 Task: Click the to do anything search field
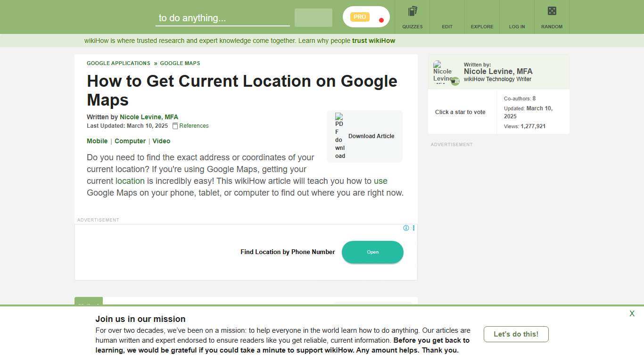pos(222,18)
